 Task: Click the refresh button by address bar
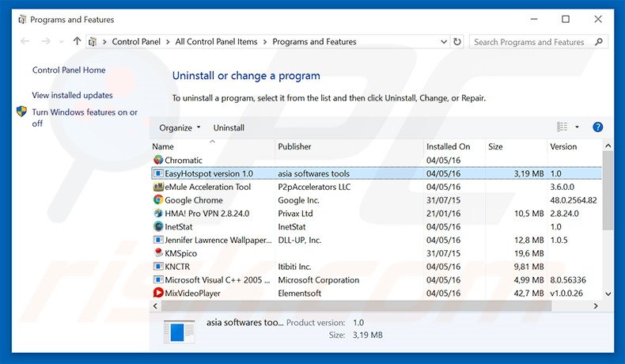[457, 41]
